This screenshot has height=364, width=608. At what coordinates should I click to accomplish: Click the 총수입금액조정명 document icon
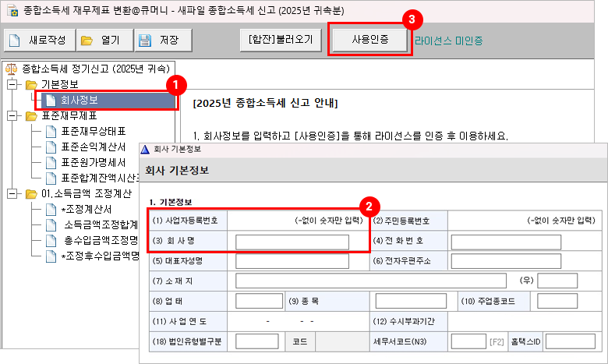pos(51,241)
